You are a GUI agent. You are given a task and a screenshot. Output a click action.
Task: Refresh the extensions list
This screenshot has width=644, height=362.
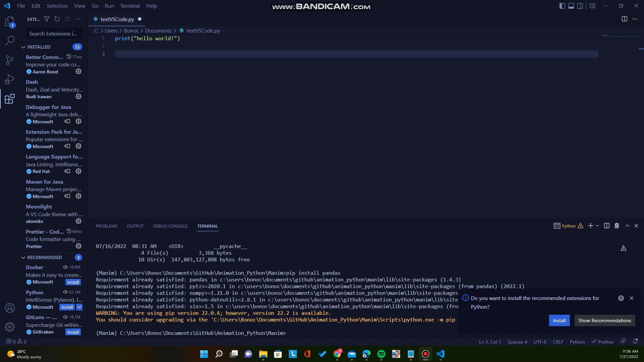pos(57,19)
